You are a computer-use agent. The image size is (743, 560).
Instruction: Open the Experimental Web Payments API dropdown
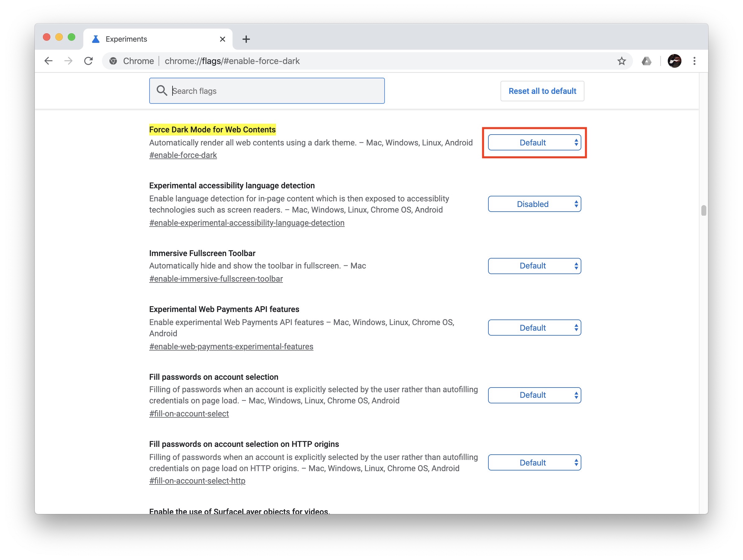534,328
